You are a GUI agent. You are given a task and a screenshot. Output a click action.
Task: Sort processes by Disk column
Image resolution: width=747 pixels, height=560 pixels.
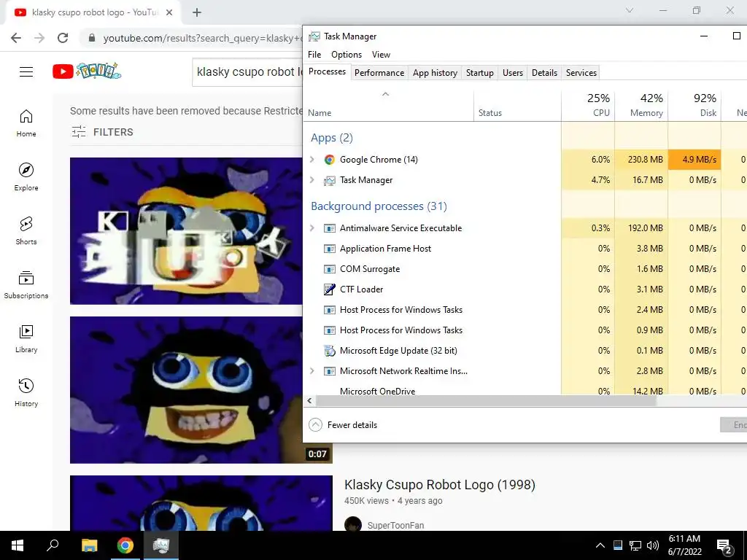point(695,105)
